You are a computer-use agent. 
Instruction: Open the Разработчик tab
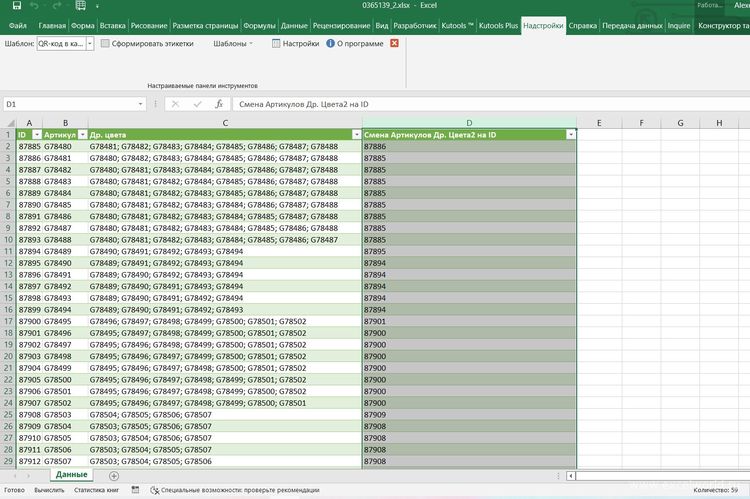(x=415, y=25)
